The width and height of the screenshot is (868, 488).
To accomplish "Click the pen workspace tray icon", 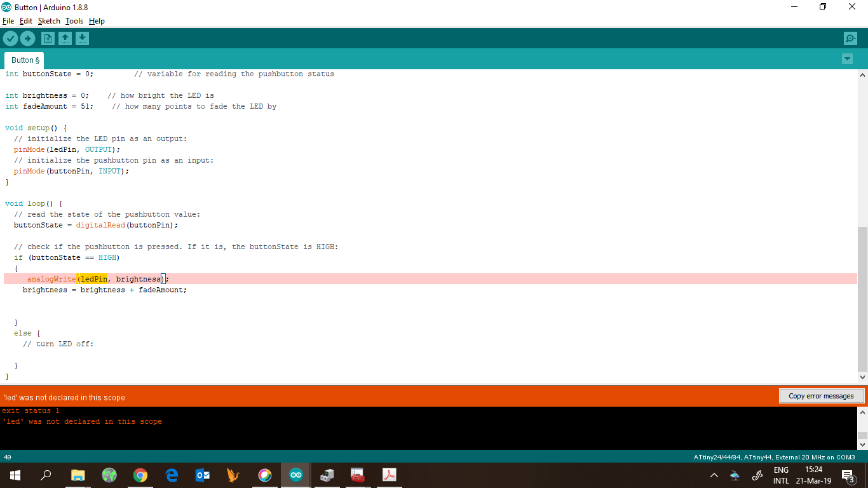I will click(x=757, y=475).
